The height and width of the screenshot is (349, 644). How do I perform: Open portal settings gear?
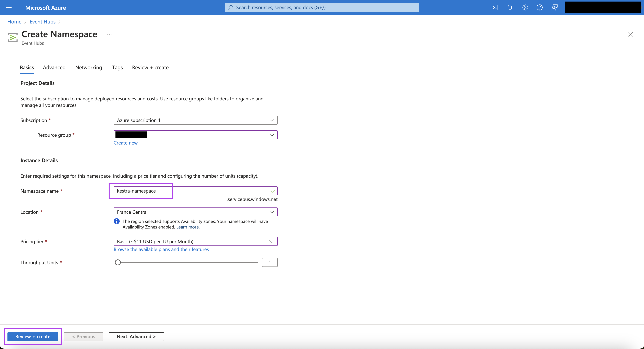point(524,7)
